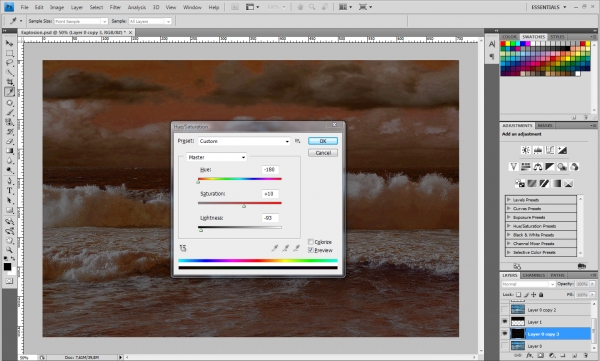Toggle lock position for layer
Screen dimensions: 600x361
[533, 295]
